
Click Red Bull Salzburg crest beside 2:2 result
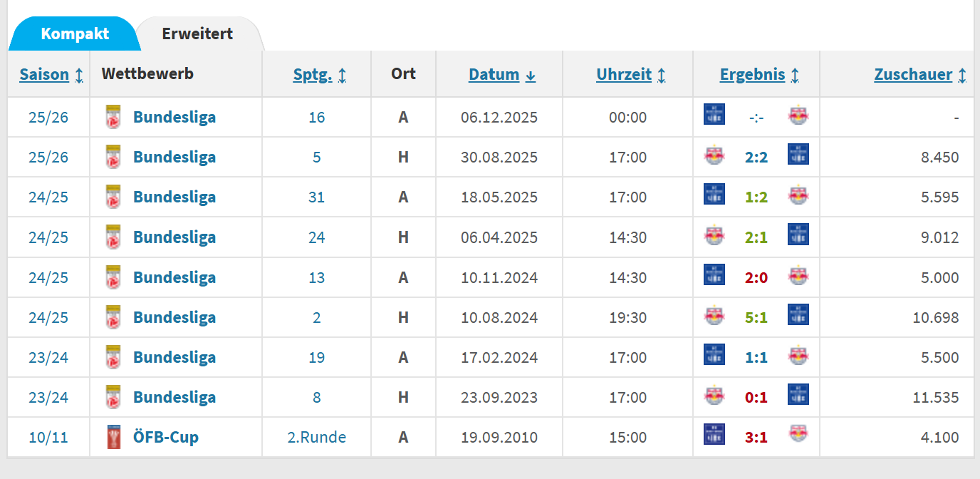[x=714, y=155]
